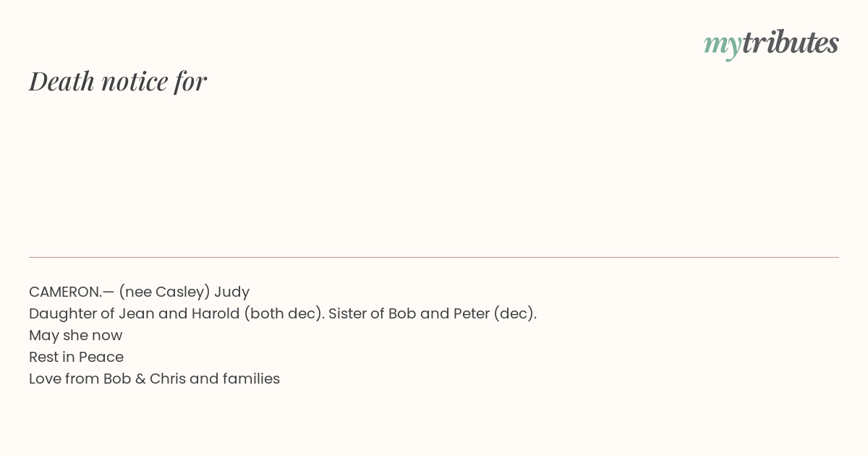Image resolution: width=868 pixels, height=456 pixels.
Task: Click the ampersand in last line
Action: click(140, 379)
